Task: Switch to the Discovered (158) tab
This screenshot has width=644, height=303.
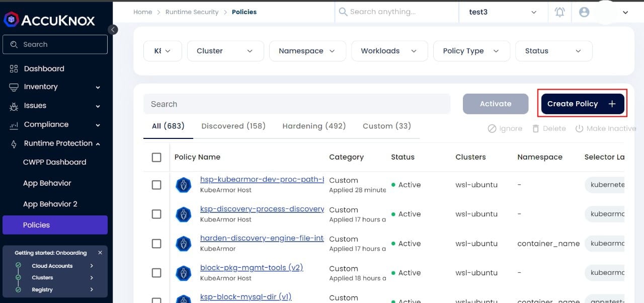Action: click(233, 126)
